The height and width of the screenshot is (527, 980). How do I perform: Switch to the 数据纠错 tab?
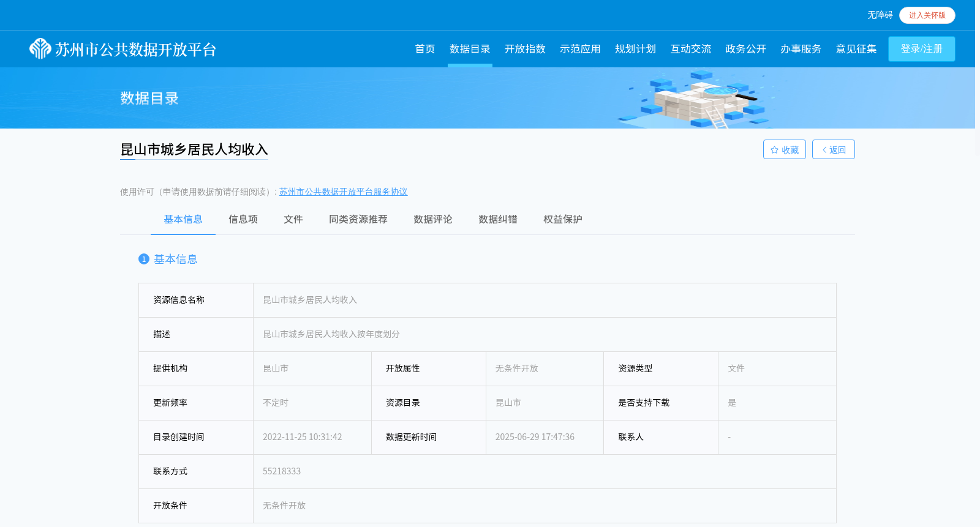click(x=498, y=219)
